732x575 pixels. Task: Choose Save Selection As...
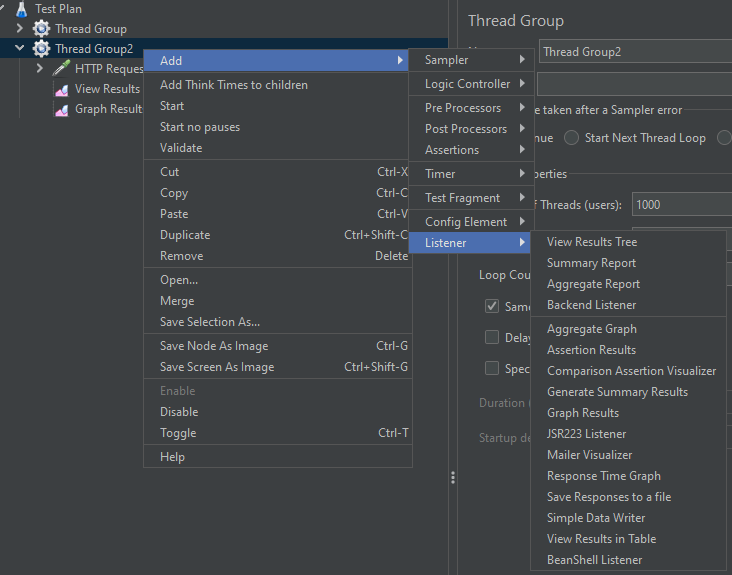[278, 322]
